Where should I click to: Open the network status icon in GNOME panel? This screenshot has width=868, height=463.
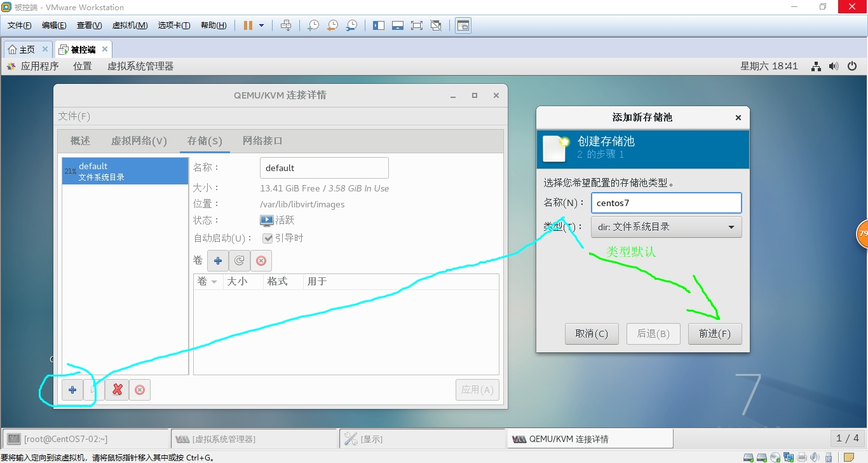point(817,66)
